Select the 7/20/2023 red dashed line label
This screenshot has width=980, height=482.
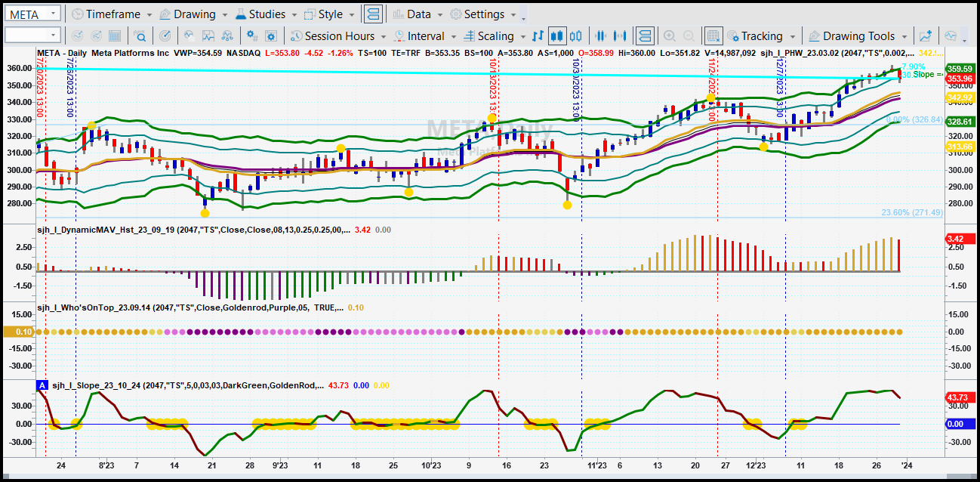tap(40, 87)
